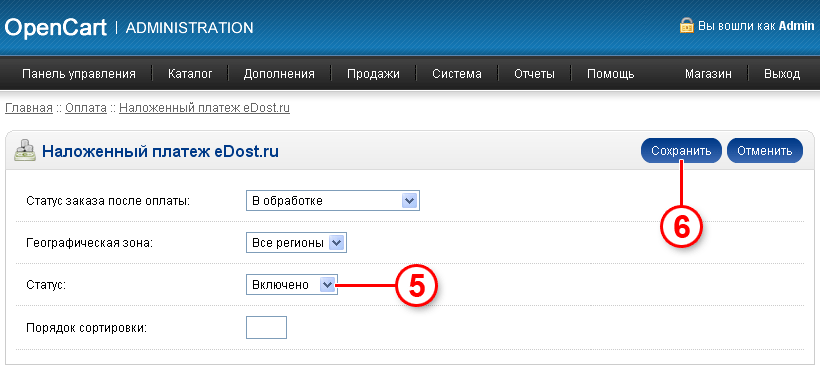The image size is (820, 370).
Task: Go to Магазин storefront link
Action: pos(708,74)
